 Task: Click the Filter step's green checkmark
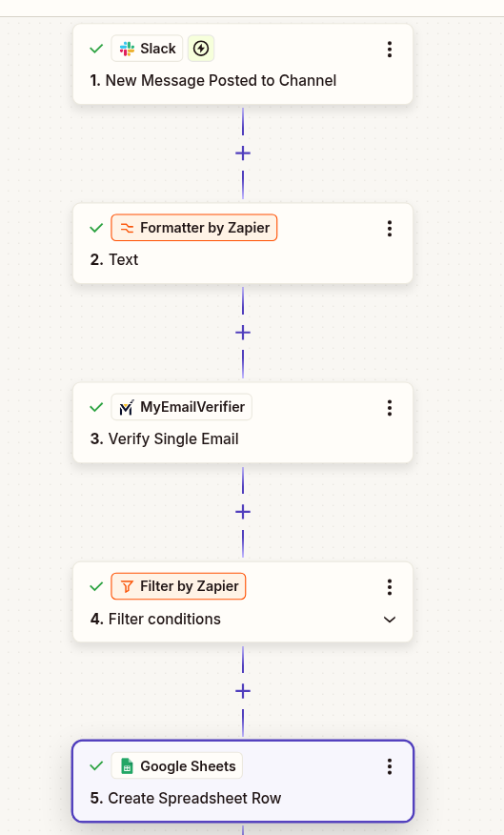96,586
